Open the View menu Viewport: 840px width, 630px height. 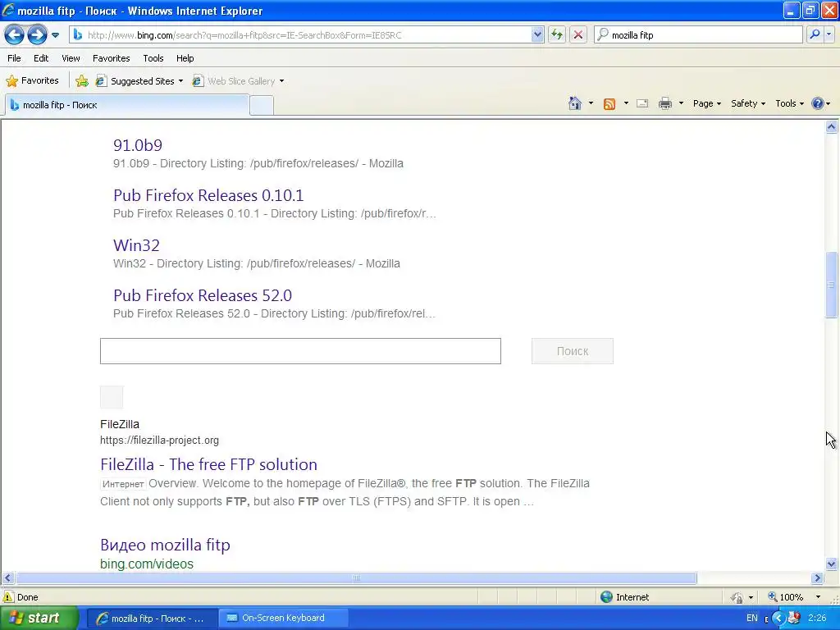click(x=71, y=58)
